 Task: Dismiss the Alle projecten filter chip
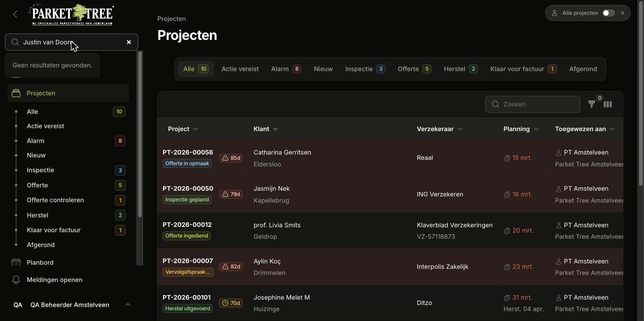click(x=623, y=13)
